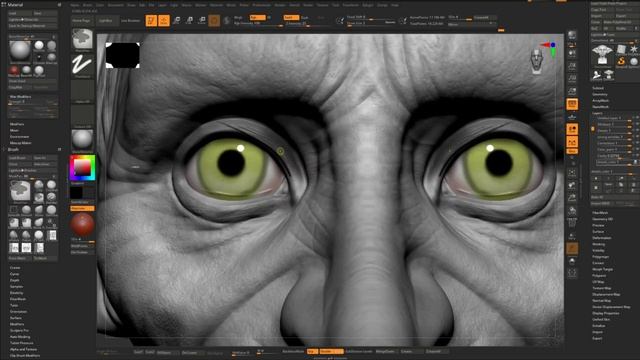The height and width of the screenshot is (360, 640).
Task: Activate the Move transform icon
Action: tap(177, 20)
